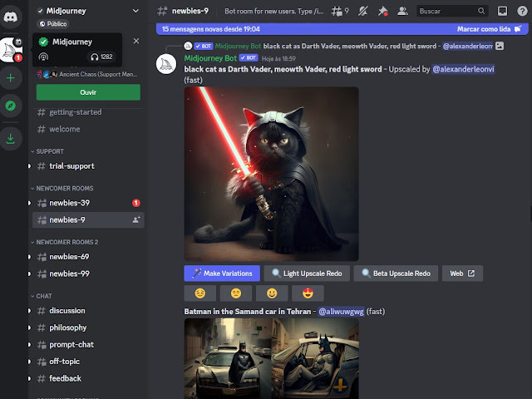Select the Midjourney server sailboat icon
Viewport: 532px width, 399px height.
(x=11, y=50)
